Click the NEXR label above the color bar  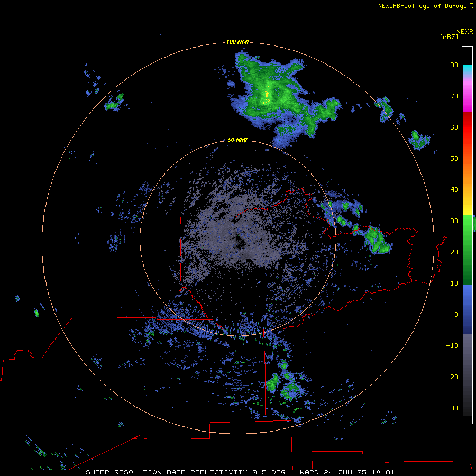click(464, 32)
